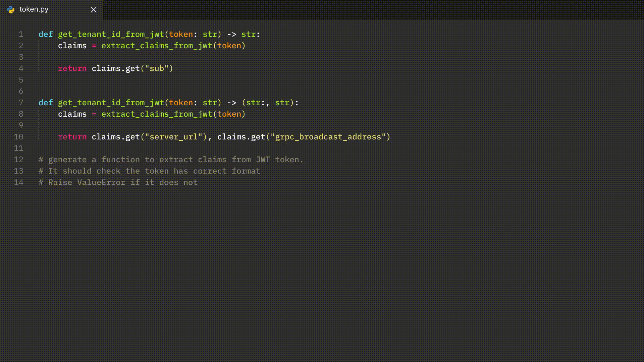
Task: Click line number 7 in the gutter
Action: click(x=21, y=103)
